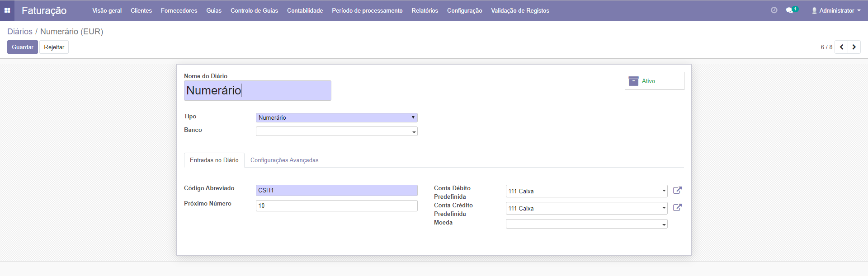
Task: Click the Guardar button
Action: tap(23, 47)
